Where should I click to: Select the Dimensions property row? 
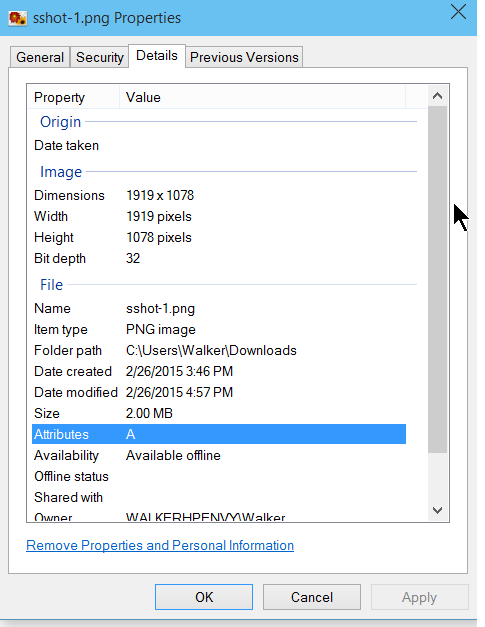click(x=219, y=195)
